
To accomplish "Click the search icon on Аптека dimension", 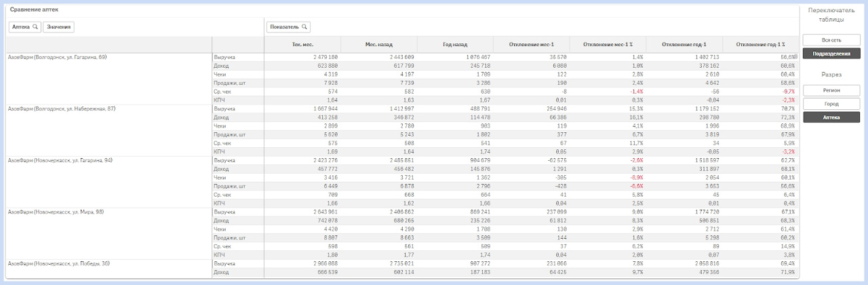I will [35, 27].
